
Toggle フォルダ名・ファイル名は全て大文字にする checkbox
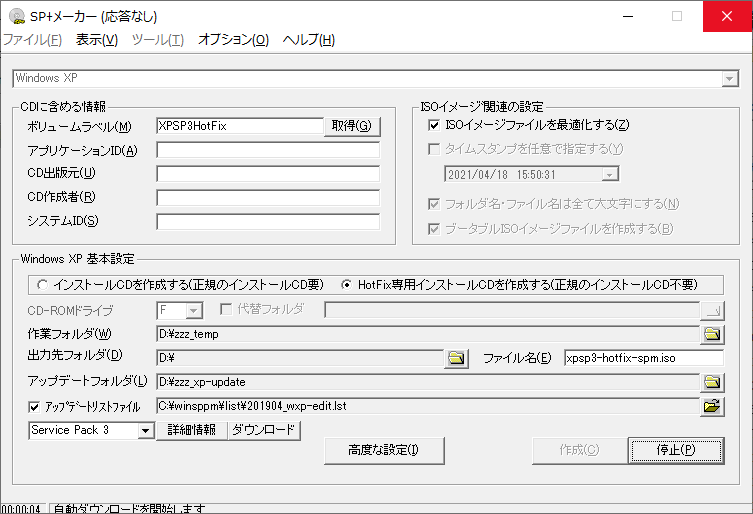click(x=434, y=204)
